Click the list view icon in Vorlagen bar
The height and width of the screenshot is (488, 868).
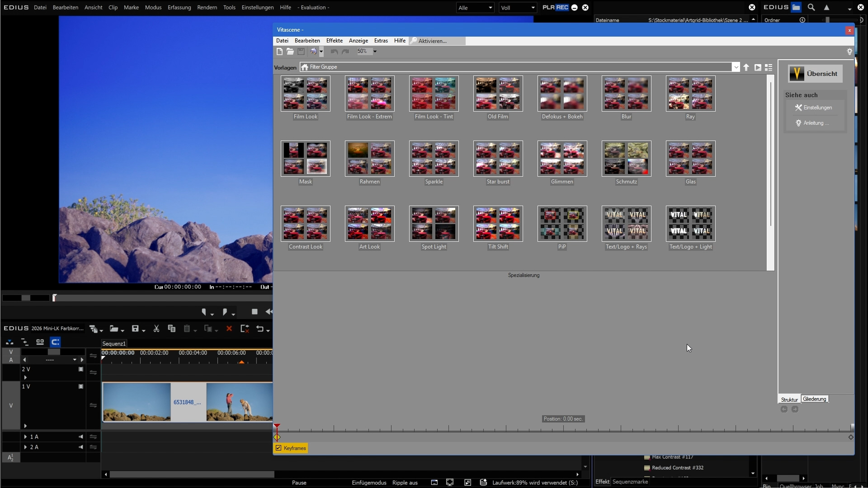tap(769, 67)
